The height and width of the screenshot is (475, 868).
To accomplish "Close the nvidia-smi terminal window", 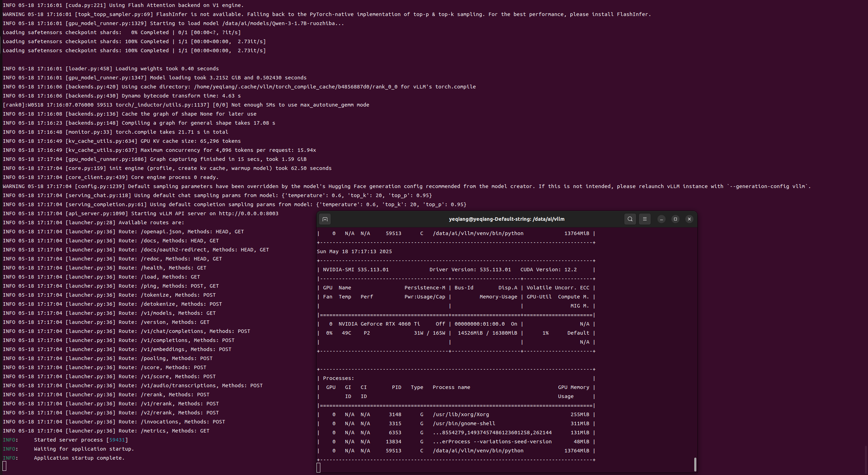I will pyautogui.click(x=689, y=219).
